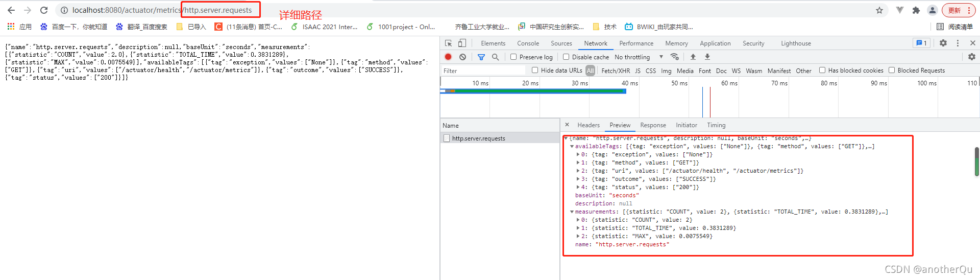980x280 pixels.
Task: Check the Hide data URLs checkbox
Action: 535,70
